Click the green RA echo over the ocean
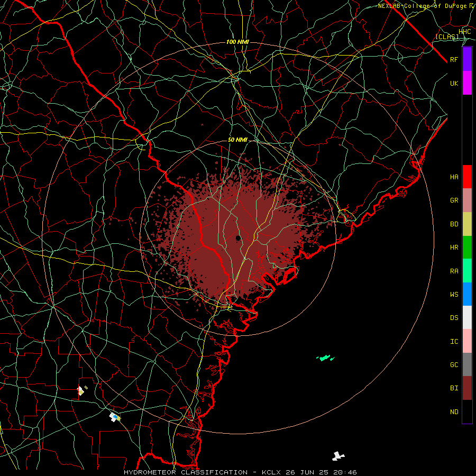Image resolution: width=476 pixels, height=476 pixels. point(325,358)
